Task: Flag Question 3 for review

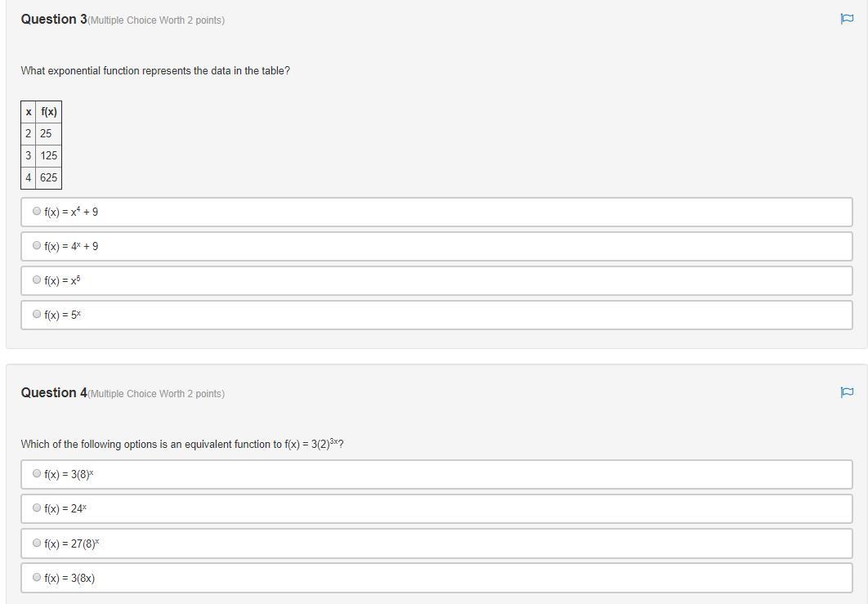Action: click(x=847, y=19)
